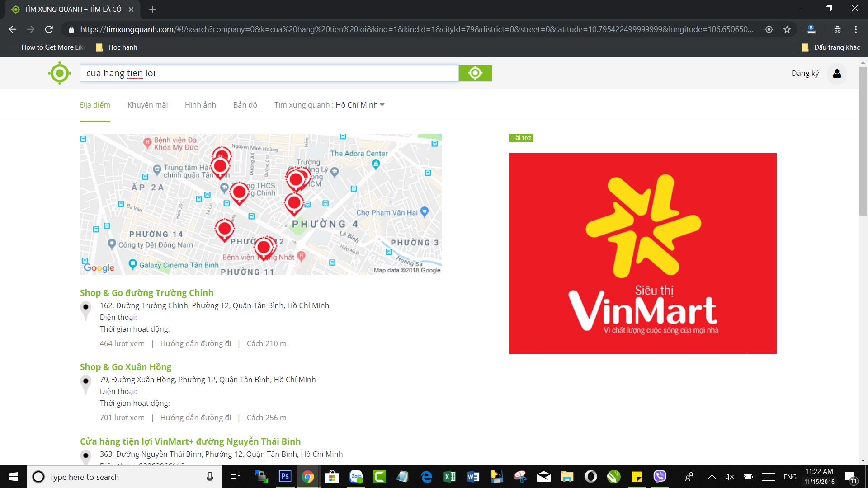Open Microsoft Excel from the taskbar
This screenshot has width=868, height=488.
450,477
